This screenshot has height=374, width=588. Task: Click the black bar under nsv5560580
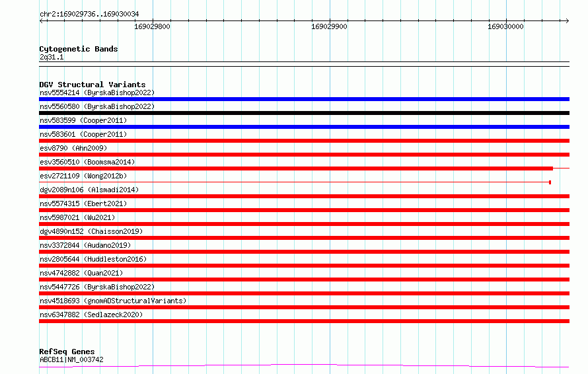pos(304,113)
